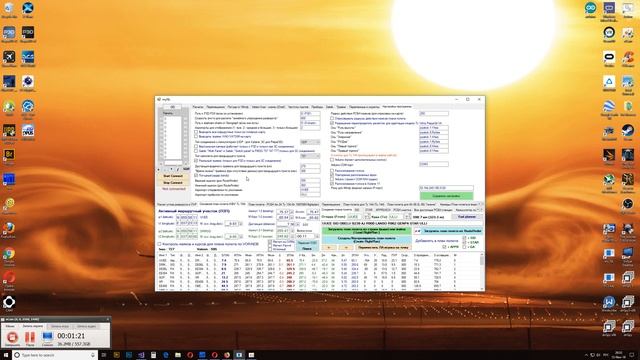This screenshot has width=640, height=360.
Task: Open the departure (From) airport dropdown
Action: 367,216
